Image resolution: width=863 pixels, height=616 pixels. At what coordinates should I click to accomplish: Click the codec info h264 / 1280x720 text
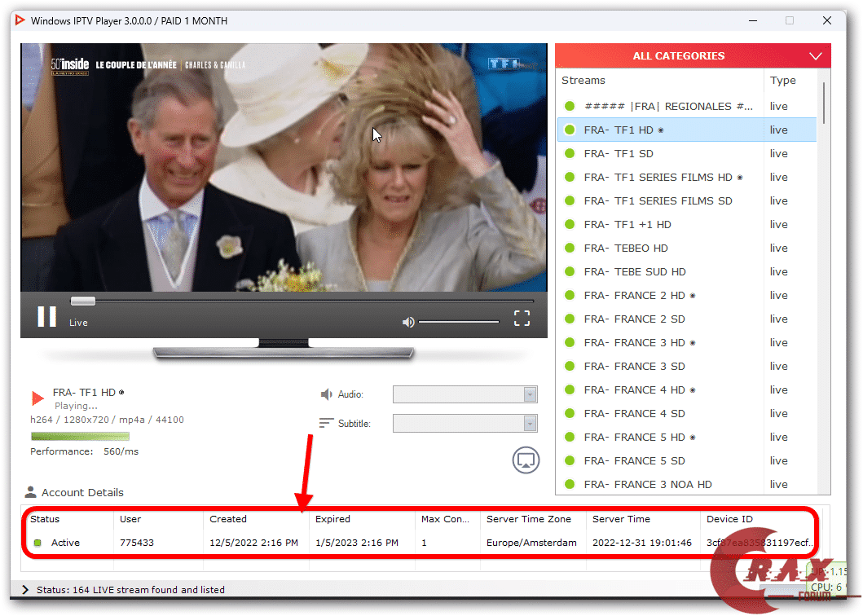pyautogui.click(x=107, y=420)
